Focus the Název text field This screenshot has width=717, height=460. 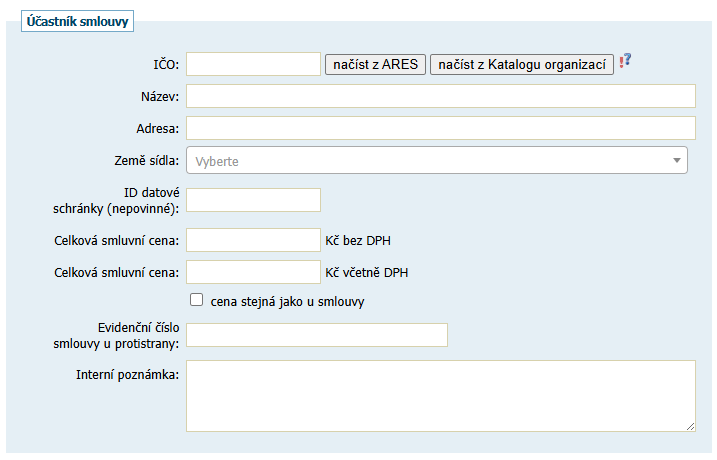pos(440,96)
